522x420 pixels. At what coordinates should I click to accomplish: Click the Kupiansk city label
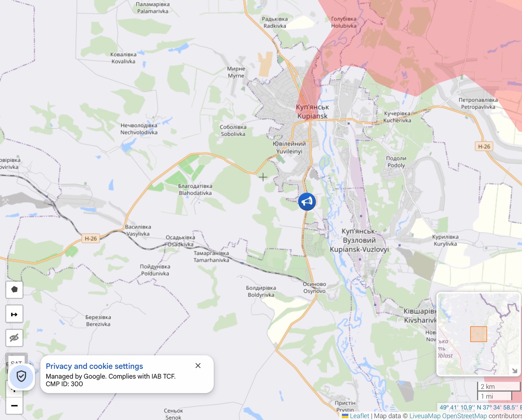(312, 112)
